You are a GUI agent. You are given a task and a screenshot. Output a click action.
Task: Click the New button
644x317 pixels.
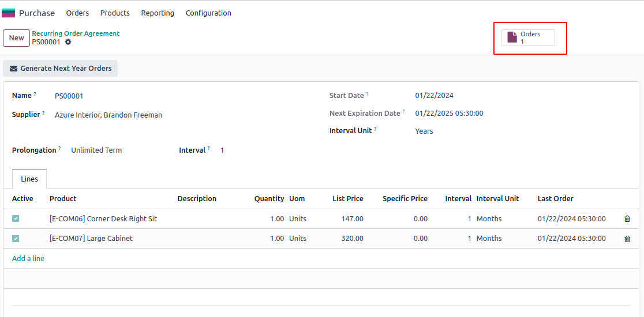(16, 38)
